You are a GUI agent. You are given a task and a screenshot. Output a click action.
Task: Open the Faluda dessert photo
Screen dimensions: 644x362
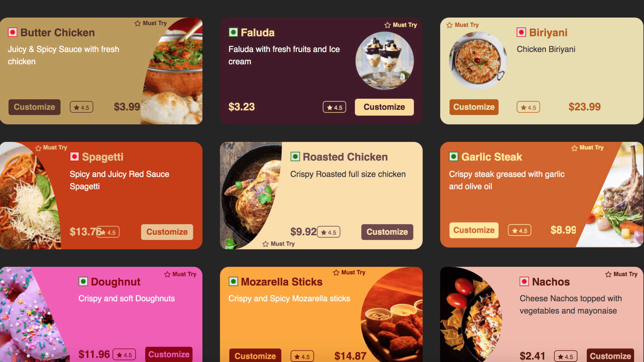click(384, 61)
